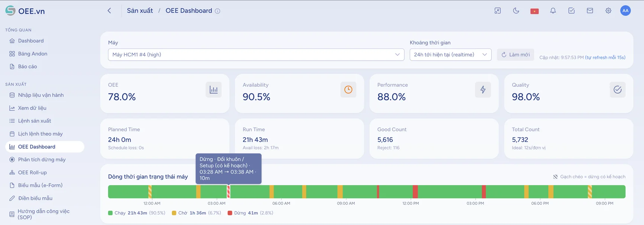Click the yellow Chờ legend swatch
Image resolution: width=644 pixels, height=225 pixels.
(174, 213)
